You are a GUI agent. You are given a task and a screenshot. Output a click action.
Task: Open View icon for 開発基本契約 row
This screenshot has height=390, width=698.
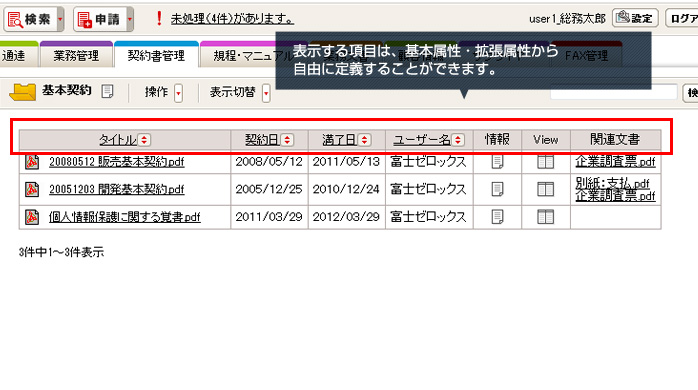tap(545, 189)
